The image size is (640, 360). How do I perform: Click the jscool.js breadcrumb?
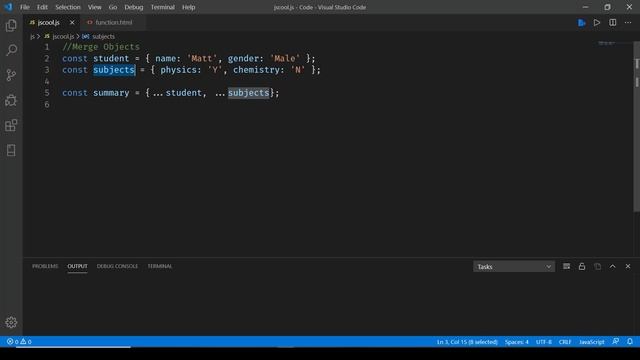pyautogui.click(x=59, y=36)
